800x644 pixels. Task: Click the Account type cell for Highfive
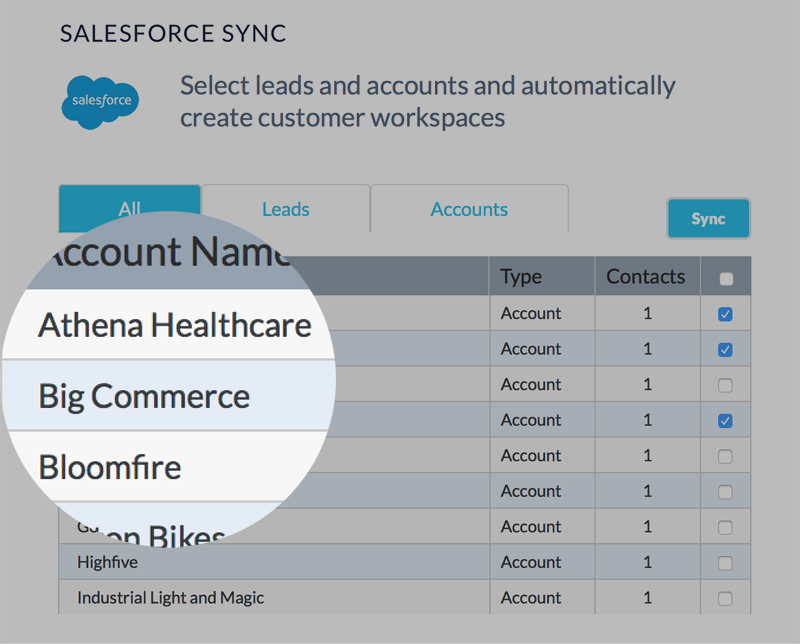(531, 563)
